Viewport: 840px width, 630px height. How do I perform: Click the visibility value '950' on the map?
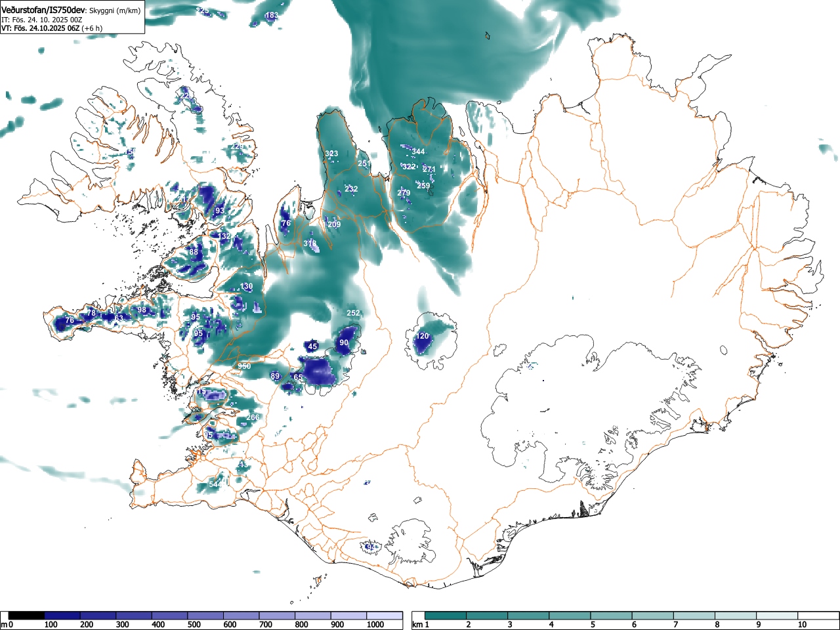click(x=244, y=366)
